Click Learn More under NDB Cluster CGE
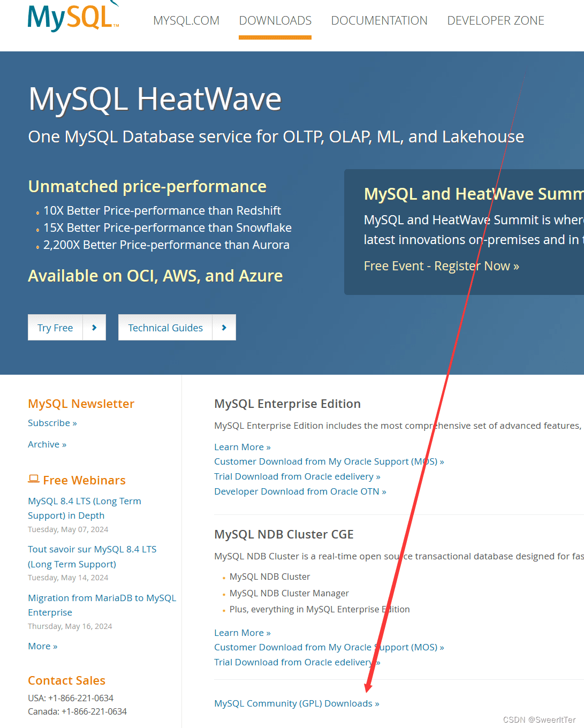Screen dimensions: 584x728 point(242,633)
